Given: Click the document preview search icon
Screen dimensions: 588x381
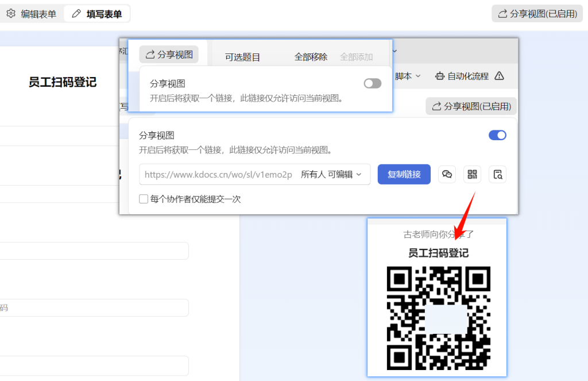Looking at the screenshot, I should click(498, 175).
